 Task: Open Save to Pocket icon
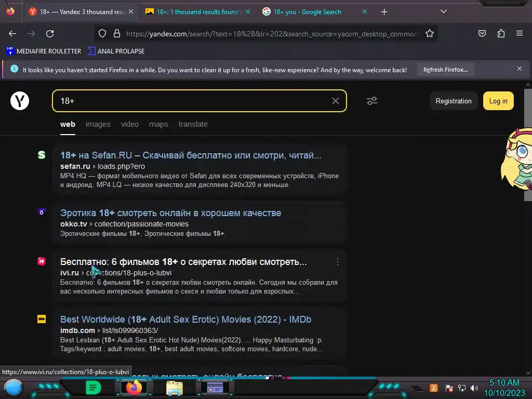(x=482, y=33)
